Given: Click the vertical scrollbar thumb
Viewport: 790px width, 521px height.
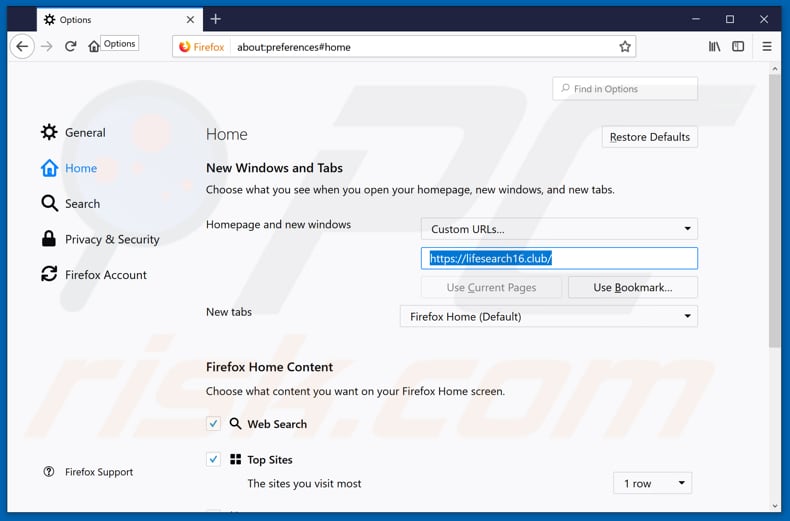Looking at the screenshot, I should click(774, 211).
